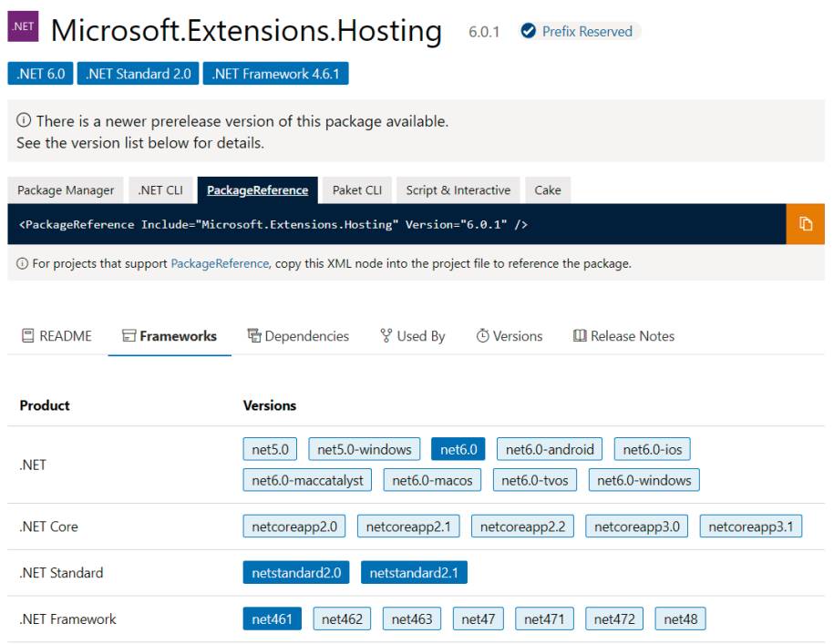Open the Paket CLI tab
This screenshot has height=644, width=834.
357,190
